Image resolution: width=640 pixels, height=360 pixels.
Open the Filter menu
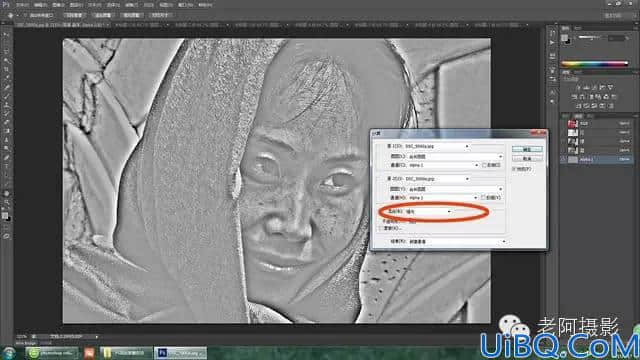[131, 5]
